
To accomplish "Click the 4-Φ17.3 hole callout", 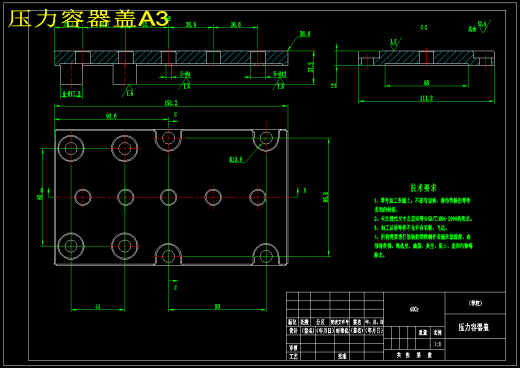I will pyautogui.click(x=71, y=94).
